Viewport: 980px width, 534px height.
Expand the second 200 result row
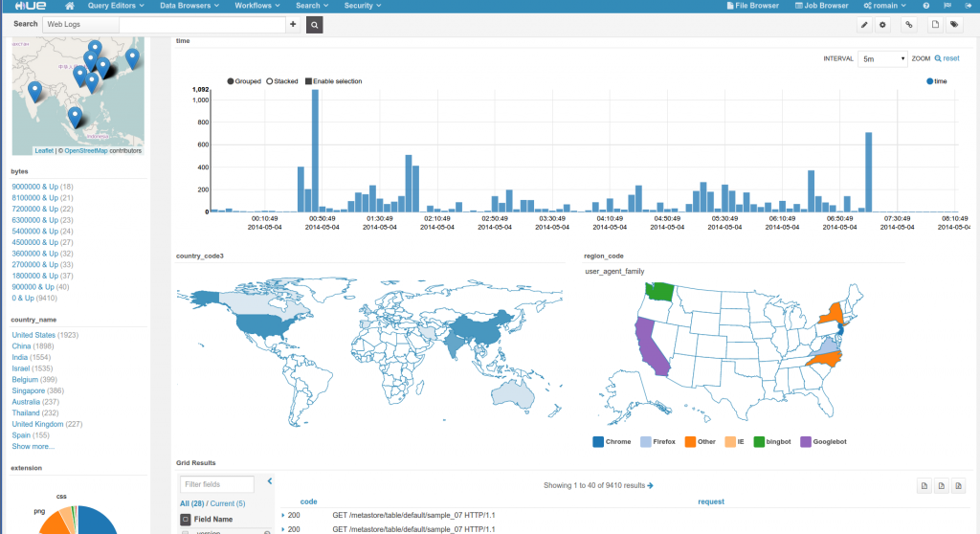tap(283, 529)
